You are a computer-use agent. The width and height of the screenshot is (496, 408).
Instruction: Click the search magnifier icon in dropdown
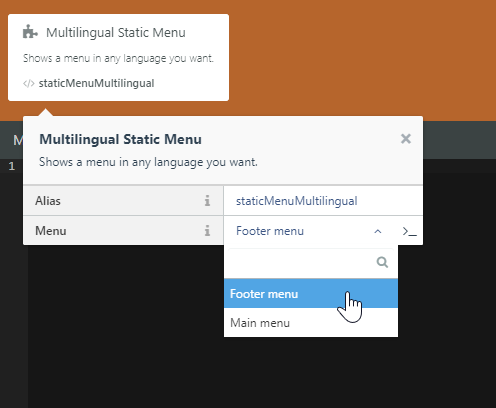(x=382, y=262)
